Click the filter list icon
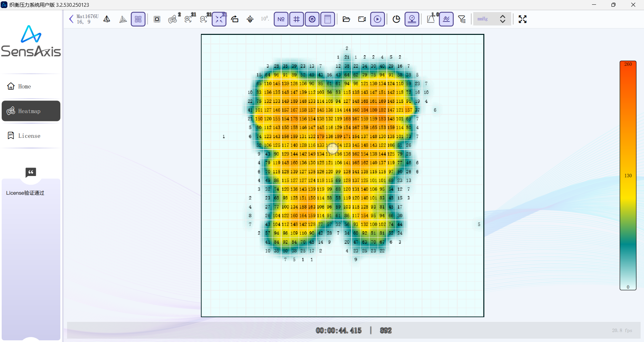 click(462, 19)
